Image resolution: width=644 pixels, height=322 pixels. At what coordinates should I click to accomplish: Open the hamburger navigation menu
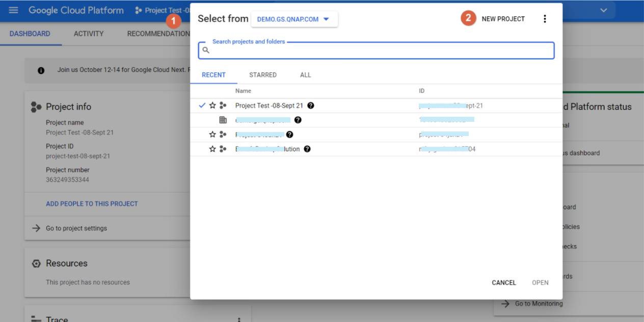14,11
